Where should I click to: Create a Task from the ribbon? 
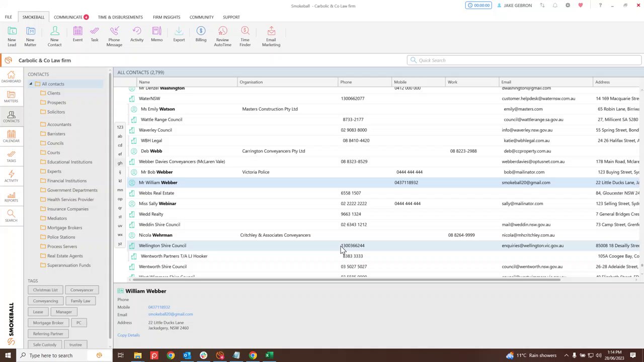(95, 34)
